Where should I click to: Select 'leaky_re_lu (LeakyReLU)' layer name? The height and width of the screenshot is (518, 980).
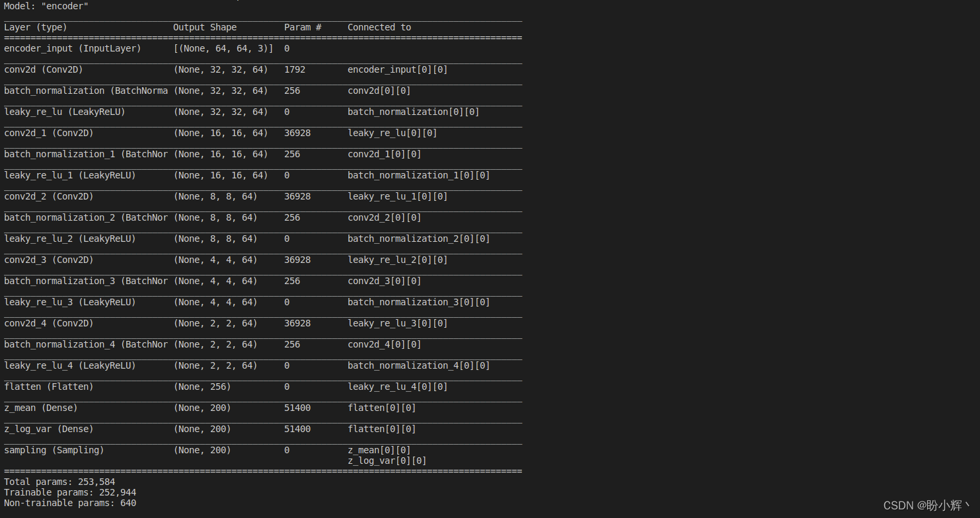(x=65, y=112)
